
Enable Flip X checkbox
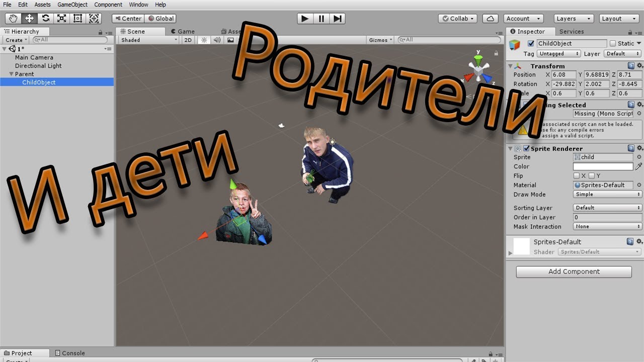pyautogui.click(x=577, y=176)
